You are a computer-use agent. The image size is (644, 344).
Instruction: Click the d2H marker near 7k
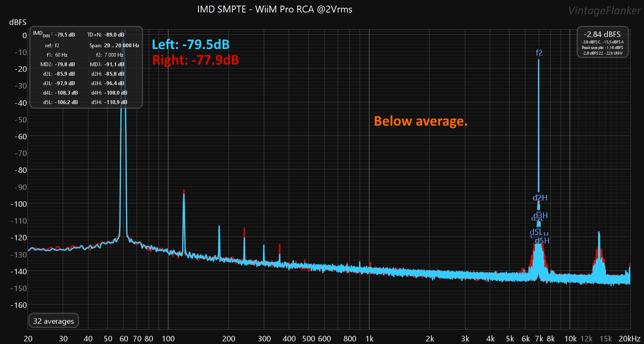(x=540, y=198)
